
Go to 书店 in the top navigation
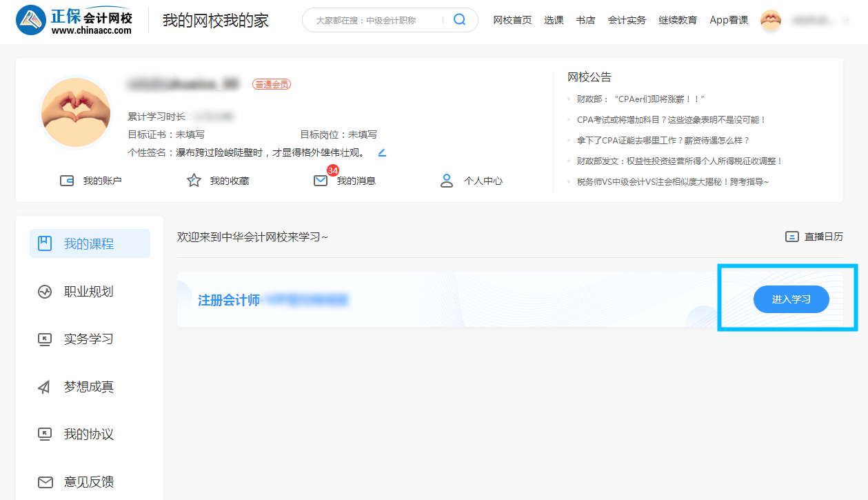585,20
